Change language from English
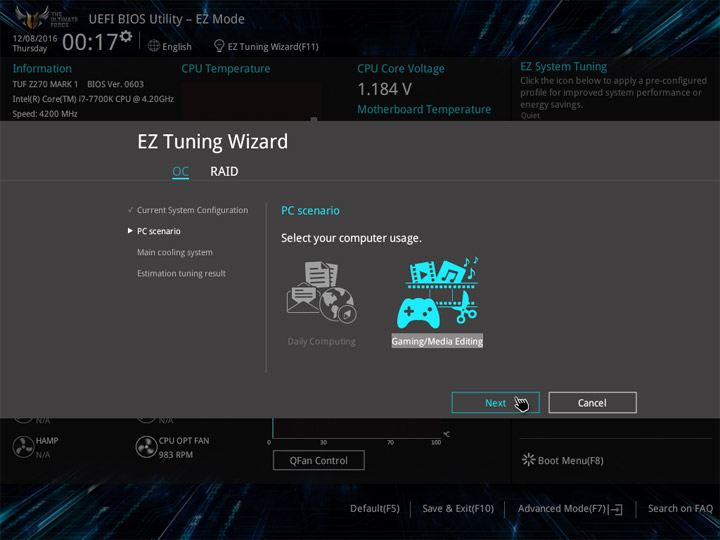This screenshot has width=720, height=540. 177,47
